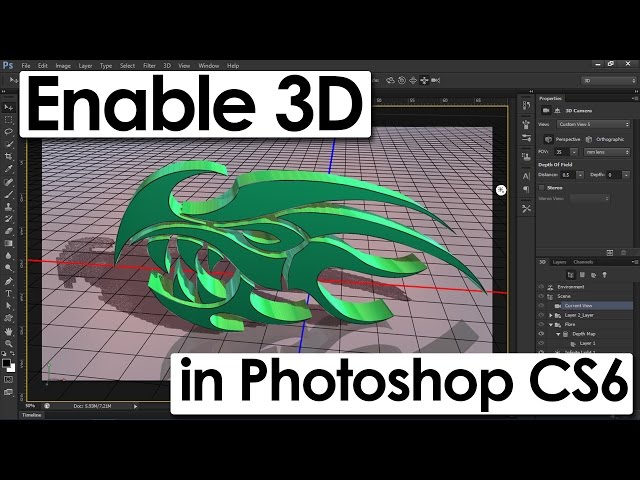Select the Rectangular Marquee tool
The image size is (640, 480).
pyautogui.click(x=9, y=120)
